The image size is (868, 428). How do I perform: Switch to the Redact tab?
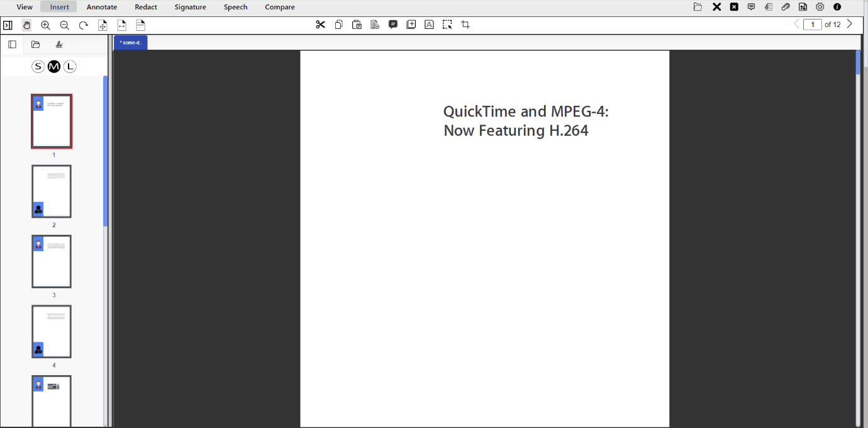point(145,7)
